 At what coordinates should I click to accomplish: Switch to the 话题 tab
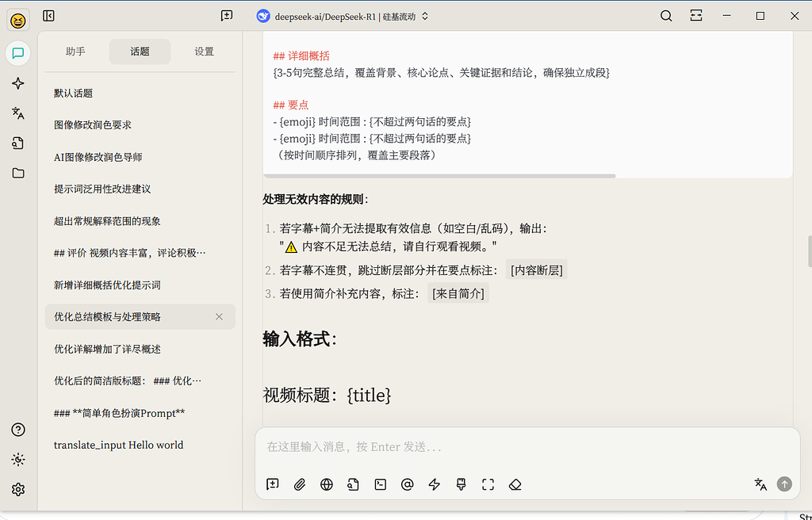[x=140, y=52]
